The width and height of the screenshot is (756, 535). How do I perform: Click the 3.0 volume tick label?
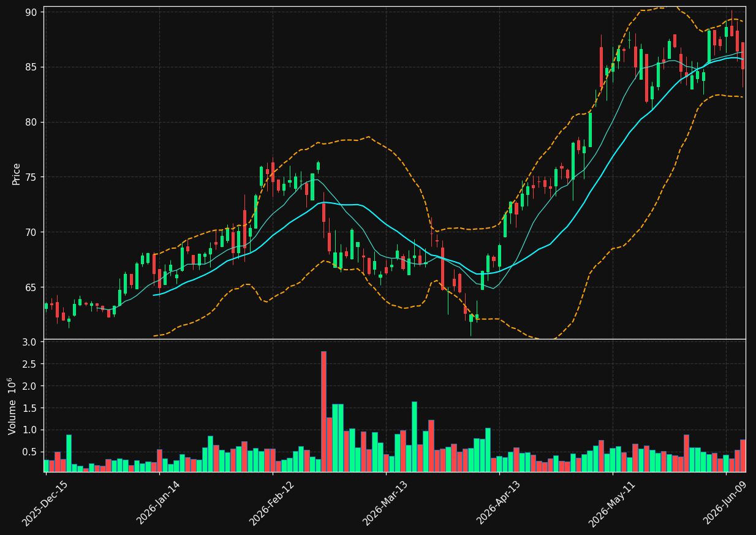click(31, 342)
